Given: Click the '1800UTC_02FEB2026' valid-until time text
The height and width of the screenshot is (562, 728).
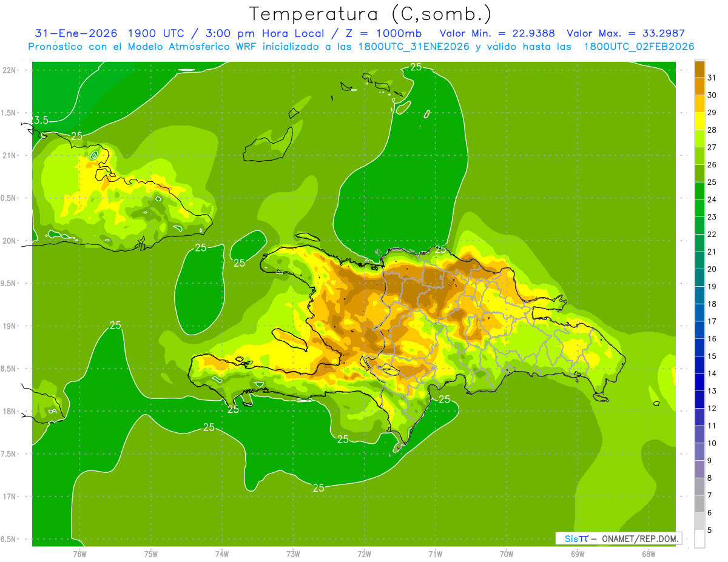Looking at the screenshot, I should click(x=639, y=47).
